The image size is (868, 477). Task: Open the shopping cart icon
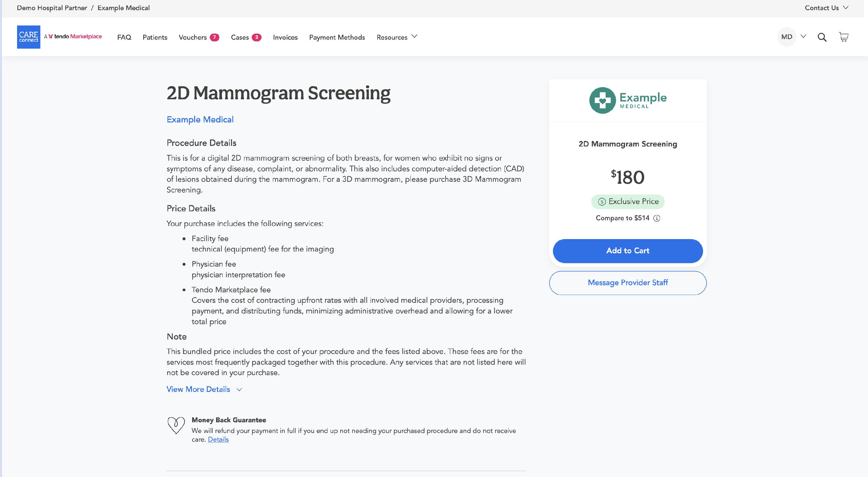click(843, 37)
